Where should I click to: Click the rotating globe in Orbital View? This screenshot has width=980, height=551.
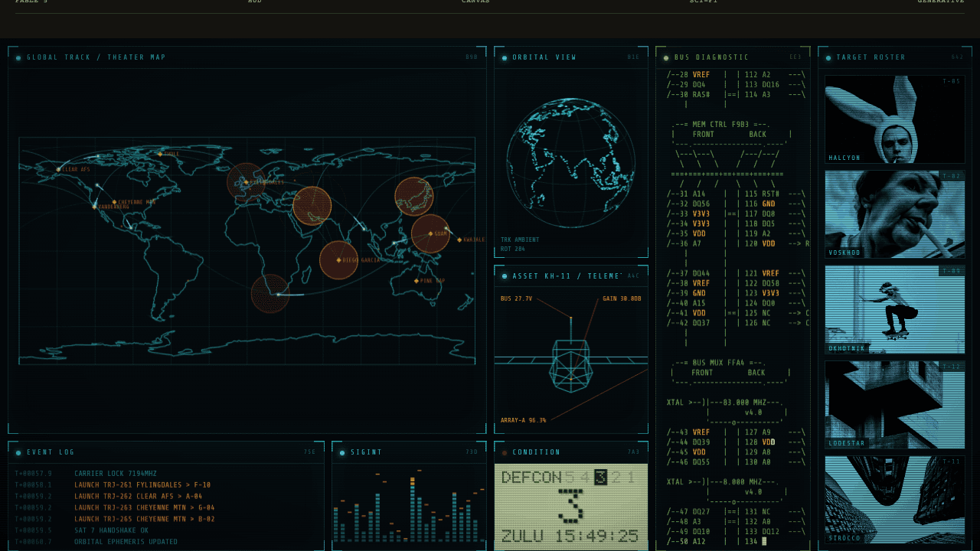tap(570, 162)
